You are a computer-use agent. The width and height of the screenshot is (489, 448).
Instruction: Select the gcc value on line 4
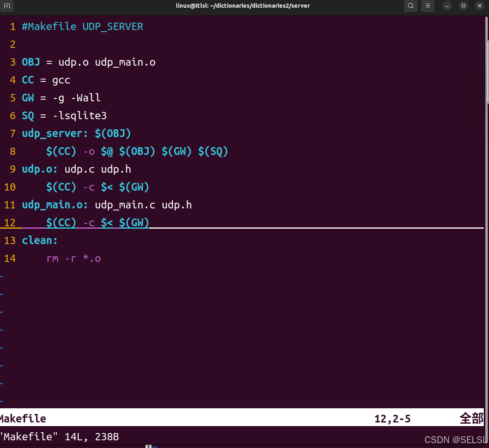[x=61, y=80]
